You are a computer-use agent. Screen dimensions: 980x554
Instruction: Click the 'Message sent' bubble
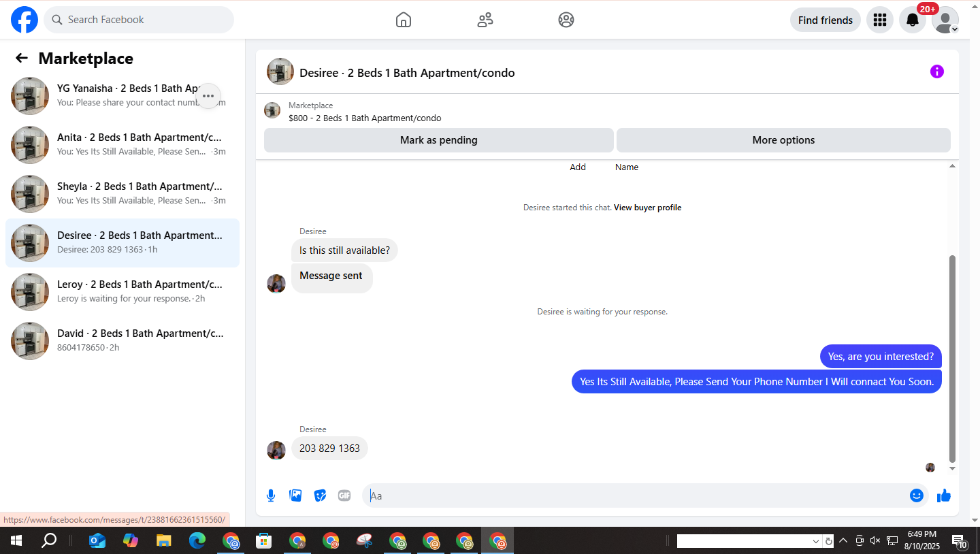331,278
